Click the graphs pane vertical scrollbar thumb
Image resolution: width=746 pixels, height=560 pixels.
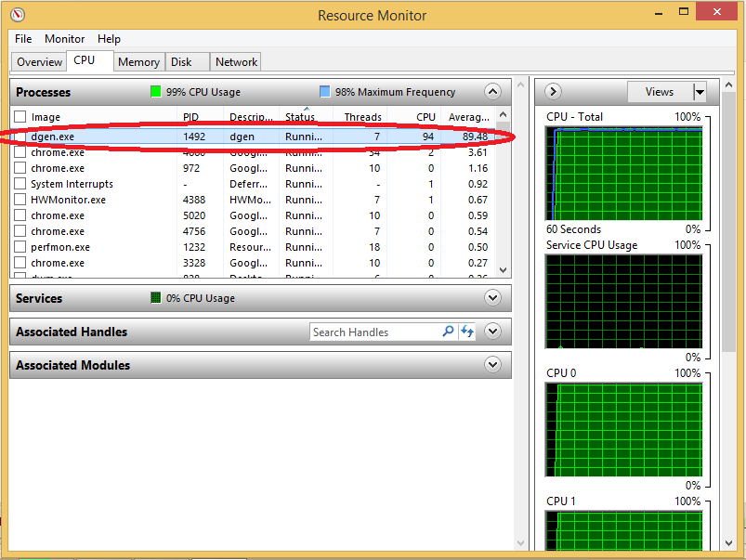(x=728, y=222)
